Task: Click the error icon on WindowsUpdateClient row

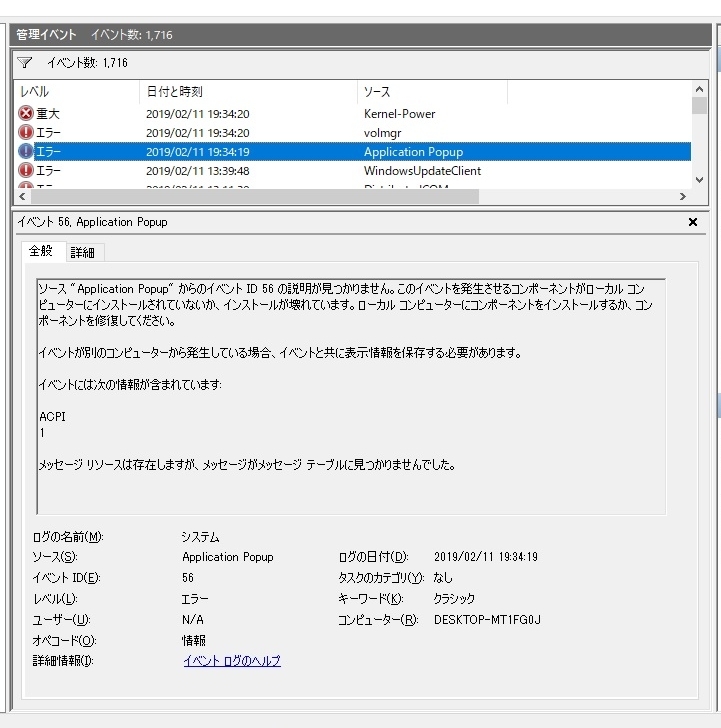Action: click(x=26, y=171)
